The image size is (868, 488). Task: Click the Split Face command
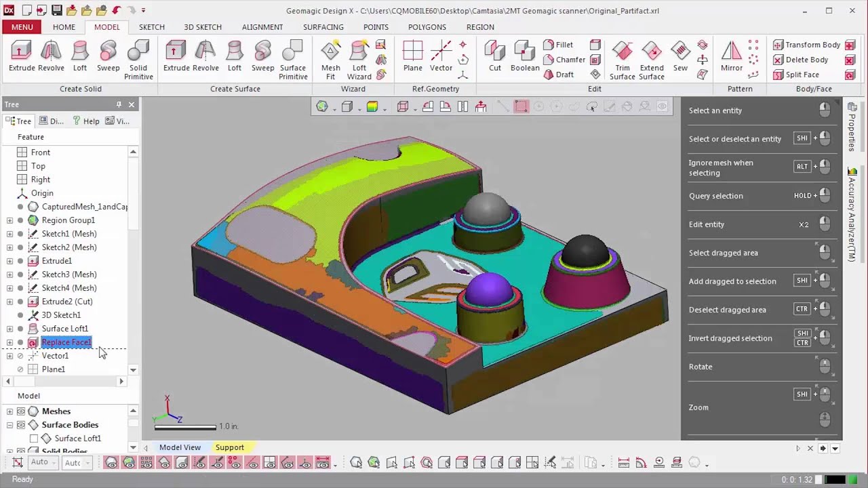click(x=796, y=75)
